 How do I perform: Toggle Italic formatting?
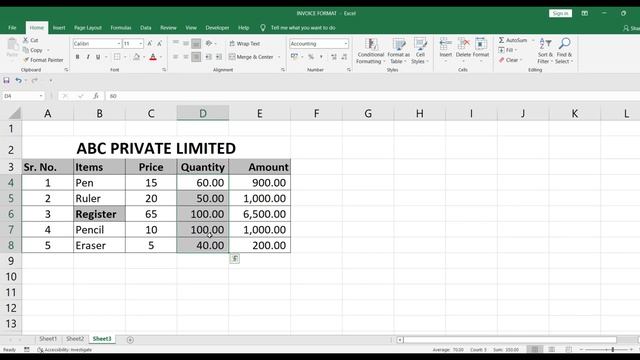click(88, 57)
